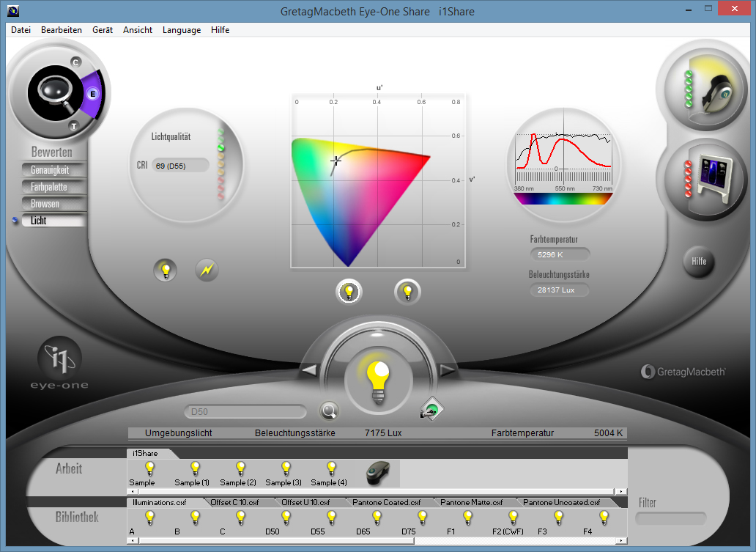
Task: Click the large central light bulb button
Action: (379, 381)
